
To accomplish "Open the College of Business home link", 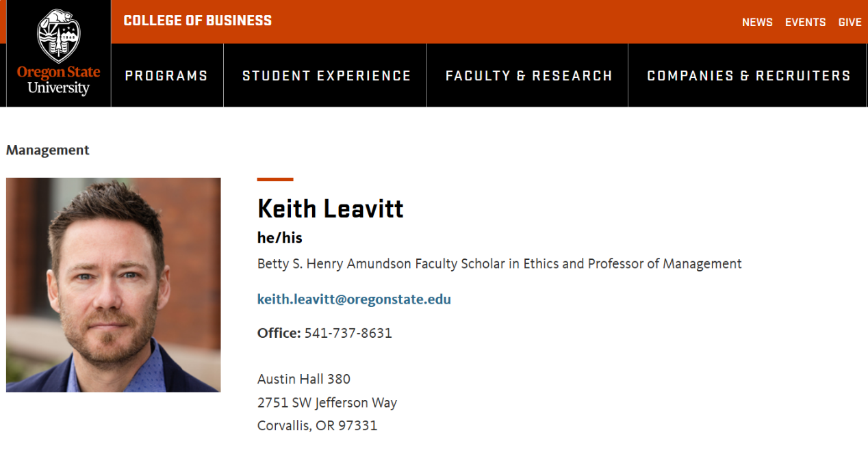I will (197, 21).
